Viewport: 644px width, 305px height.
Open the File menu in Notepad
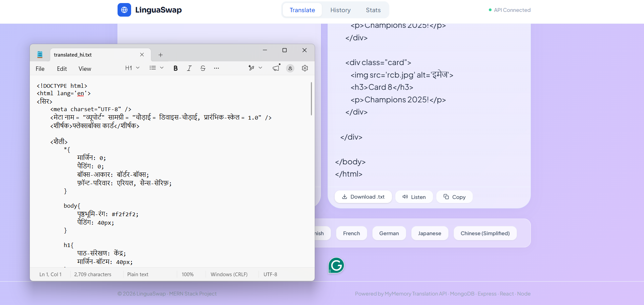point(40,69)
